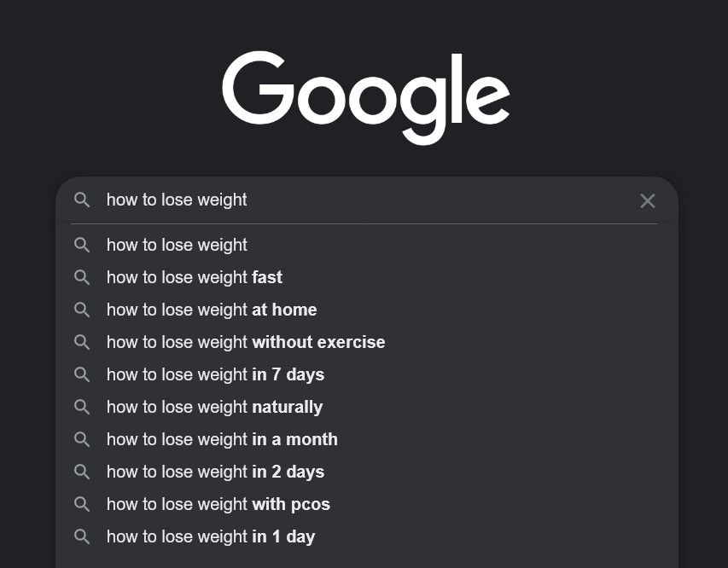Choose 'how to lose weight in a month'
728x568 pixels.
click(x=367, y=439)
